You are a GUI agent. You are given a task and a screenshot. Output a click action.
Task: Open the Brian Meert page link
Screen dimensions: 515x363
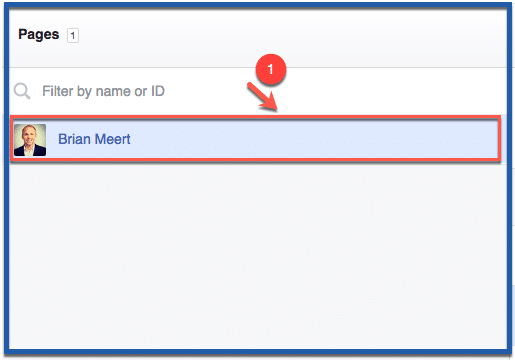[x=94, y=139]
